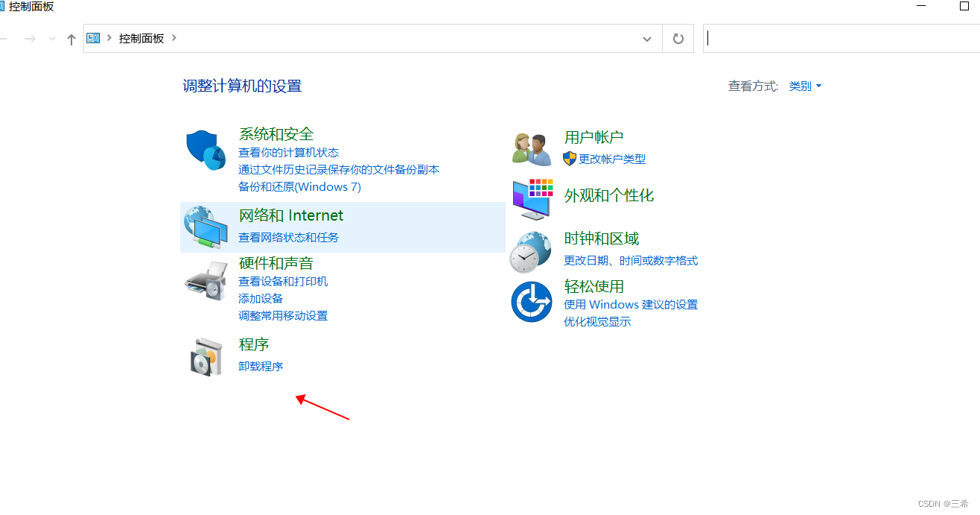Screen dimensions: 980x515
Task: Click 查看设备和打印机 link
Action: click(x=283, y=282)
